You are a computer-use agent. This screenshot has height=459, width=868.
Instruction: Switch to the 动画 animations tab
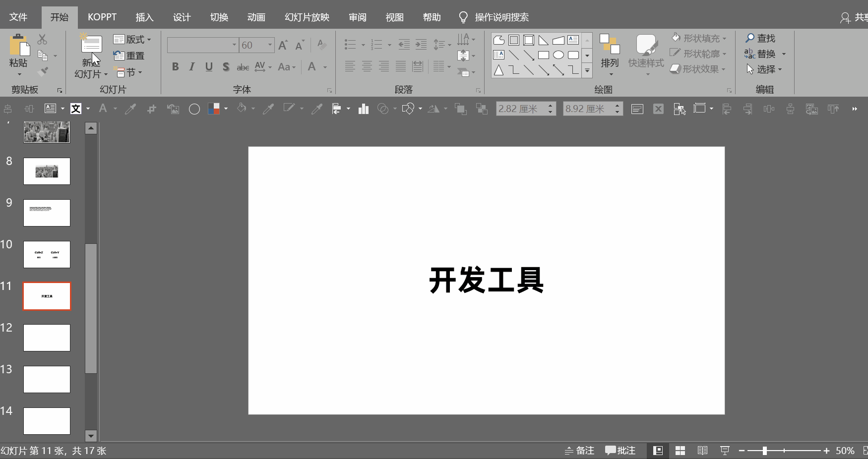[256, 17]
